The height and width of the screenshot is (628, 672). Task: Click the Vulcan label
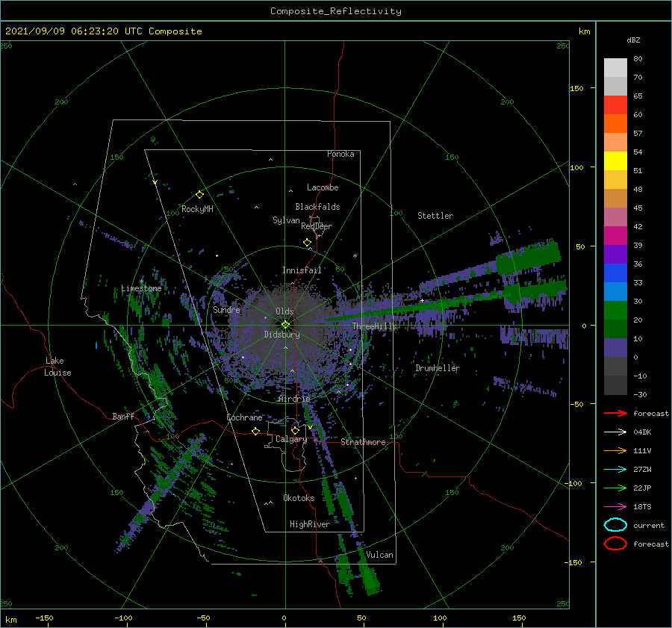click(380, 555)
